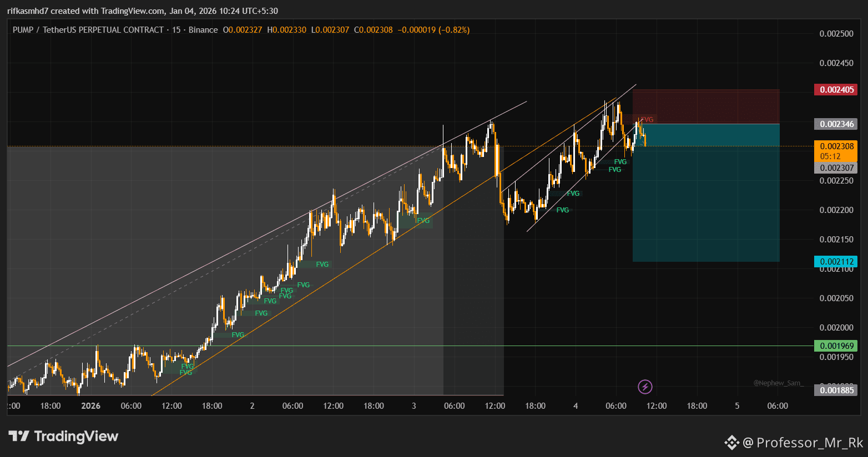Click the PUMP / TetherUS PERPETUAL CONTRACT title
Image resolution: width=868 pixels, height=457 pixels.
[x=88, y=30]
